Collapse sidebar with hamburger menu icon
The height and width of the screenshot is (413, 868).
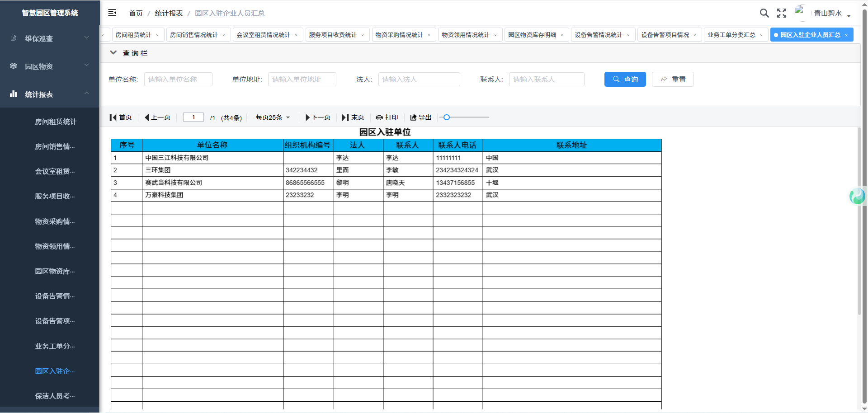[x=112, y=13]
